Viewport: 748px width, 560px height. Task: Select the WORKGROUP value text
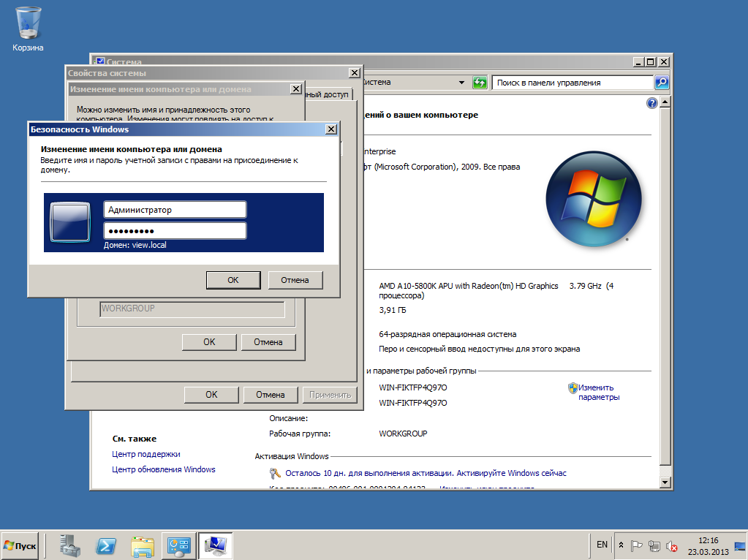tap(403, 434)
